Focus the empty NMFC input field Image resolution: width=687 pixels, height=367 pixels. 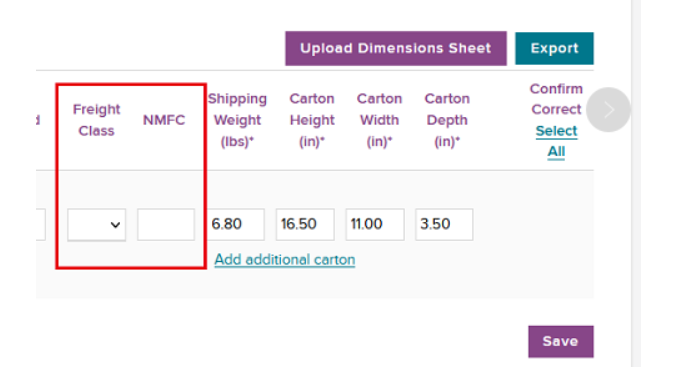tap(166, 225)
